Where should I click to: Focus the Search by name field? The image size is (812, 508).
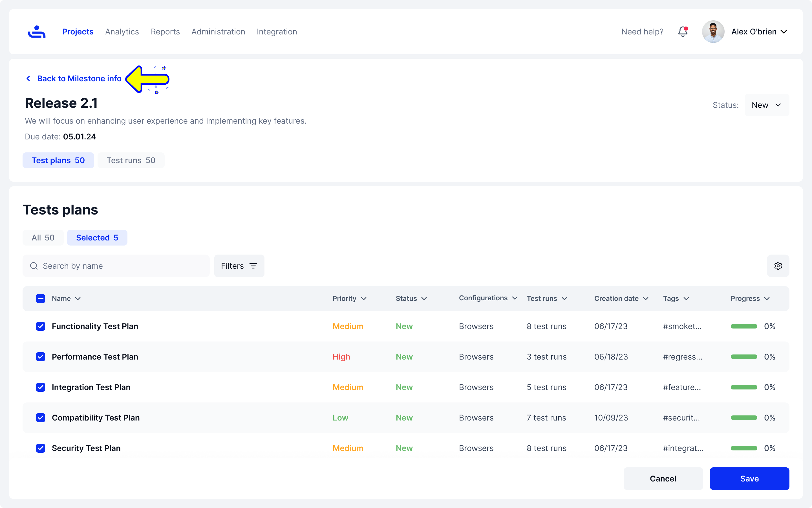[116, 266]
